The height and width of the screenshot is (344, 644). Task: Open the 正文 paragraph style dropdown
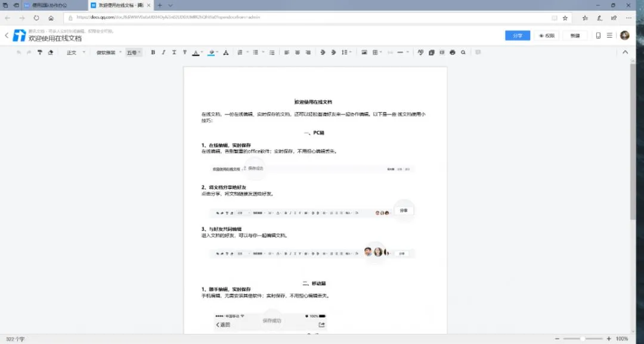pos(76,52)
